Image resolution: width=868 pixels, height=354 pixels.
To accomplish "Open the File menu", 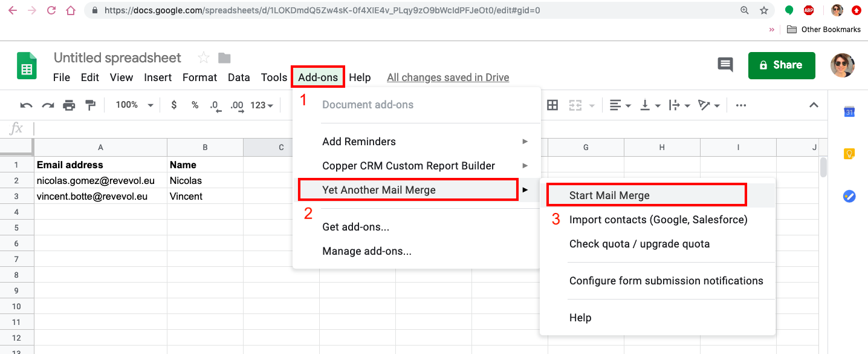I will (62, 77).
